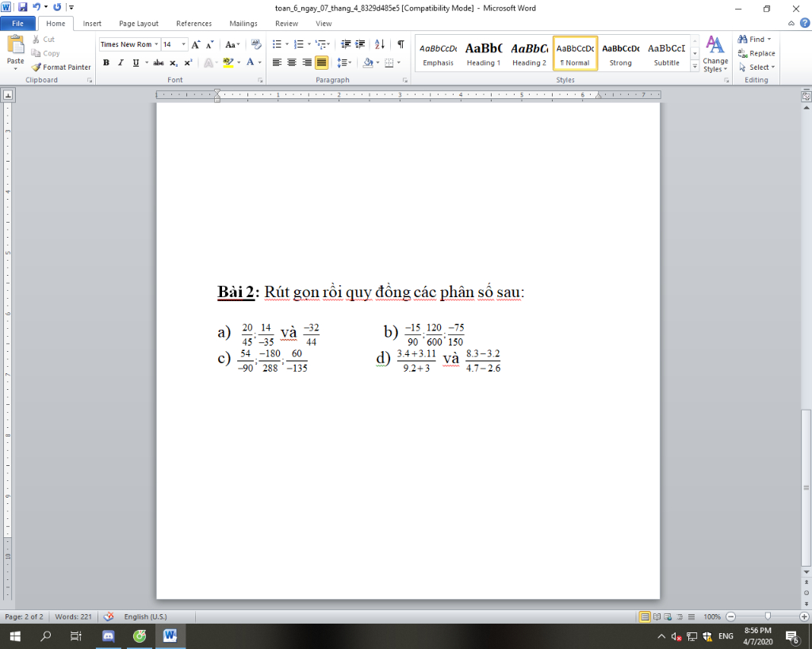Apply the Heading 1 style
Screen dimensions: 812x649
[x=484, y=54]
